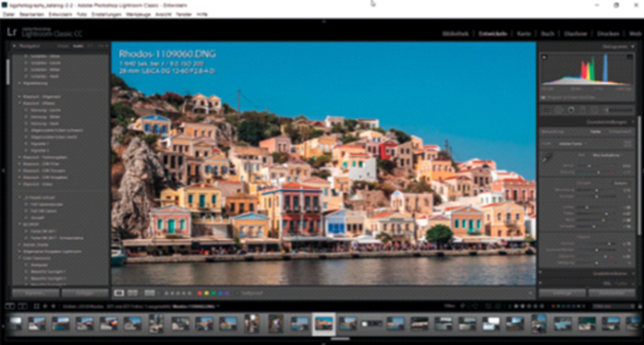Select the loupe view icon in toolbar
The image size is (644, 345).
119,293
